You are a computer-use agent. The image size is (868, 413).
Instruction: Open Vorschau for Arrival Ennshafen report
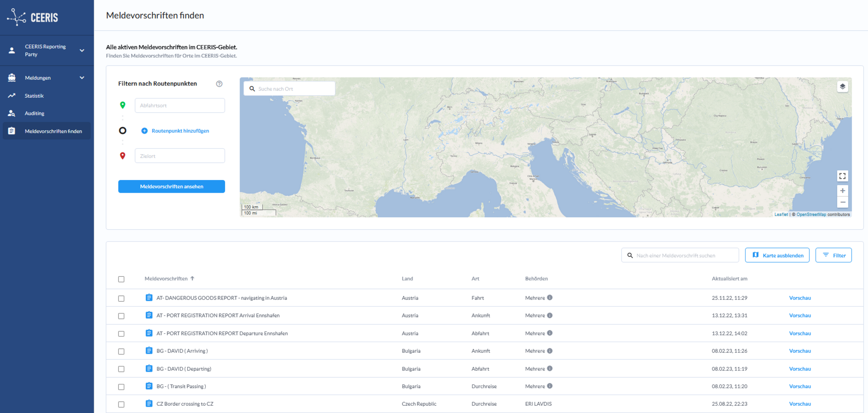pos(800,316)
